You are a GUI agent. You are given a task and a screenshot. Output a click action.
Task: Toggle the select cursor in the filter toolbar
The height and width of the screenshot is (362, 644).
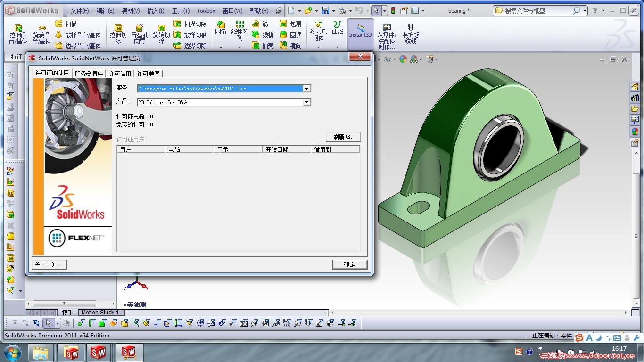point(48,323)
